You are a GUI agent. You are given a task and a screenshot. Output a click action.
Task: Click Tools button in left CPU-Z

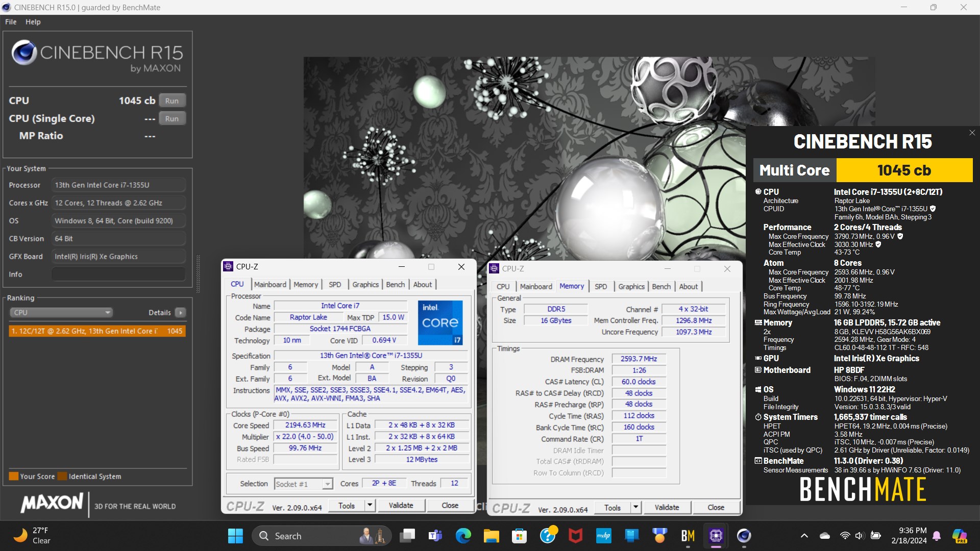[x=347, y=506]
